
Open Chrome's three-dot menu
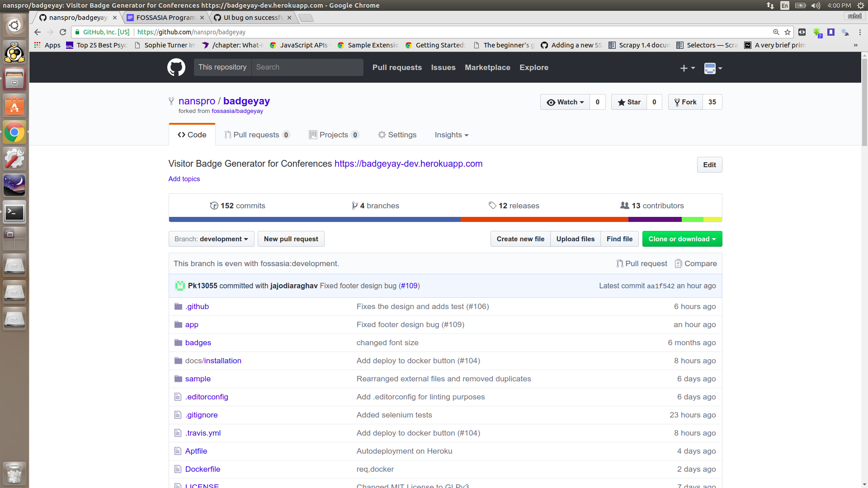tap(860, 32)
